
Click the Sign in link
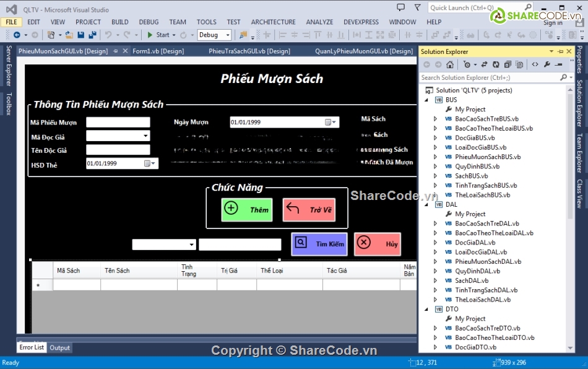point(553,23)
